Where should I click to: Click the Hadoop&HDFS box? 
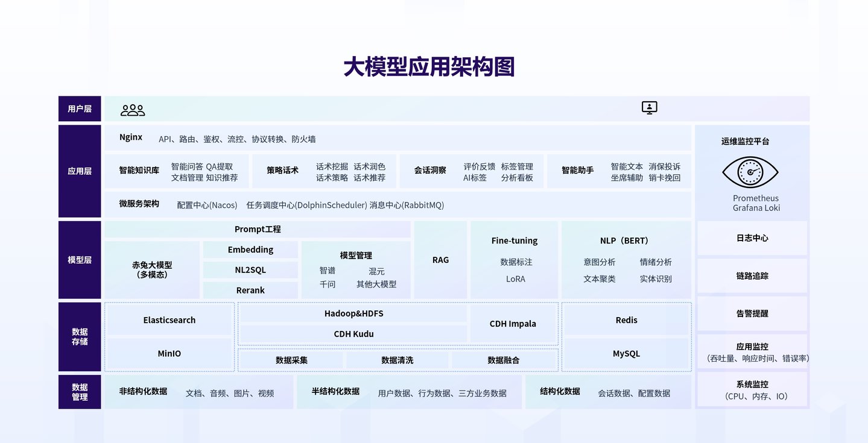pyautogui.click(x=353, y=313)
